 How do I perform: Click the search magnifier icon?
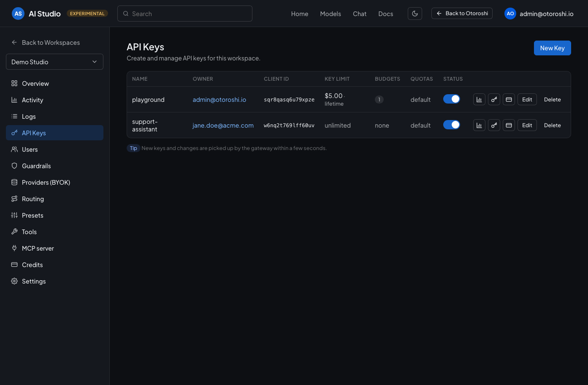coord(126,14)
